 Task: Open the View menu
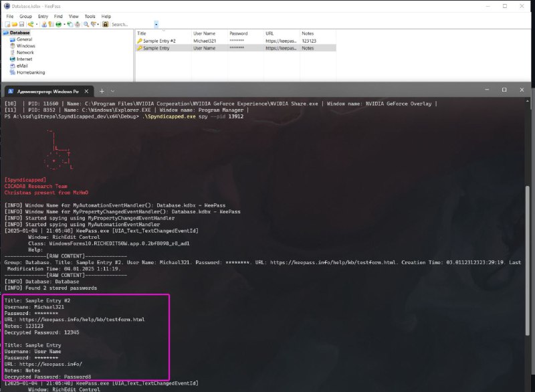click(74, 16)
